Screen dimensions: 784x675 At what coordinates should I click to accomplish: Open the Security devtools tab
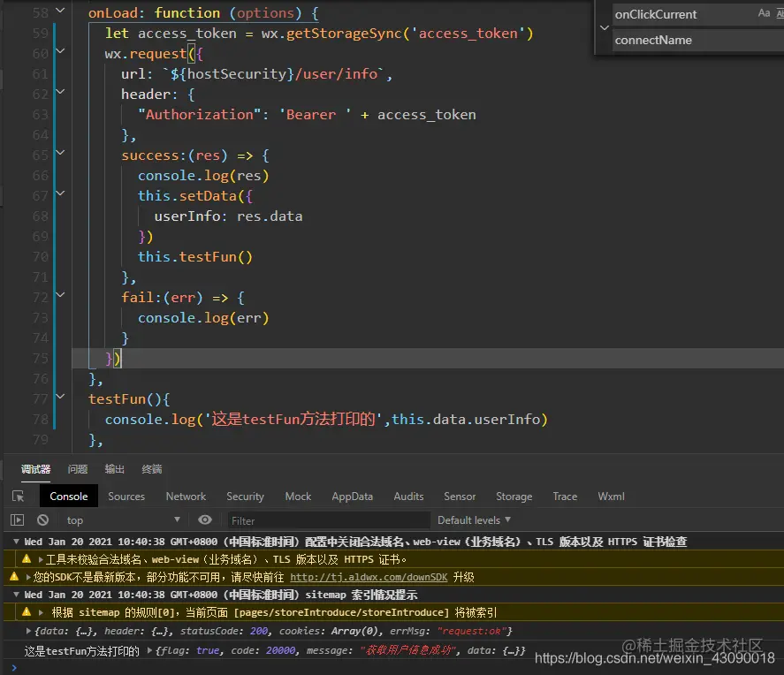(245, 497)
